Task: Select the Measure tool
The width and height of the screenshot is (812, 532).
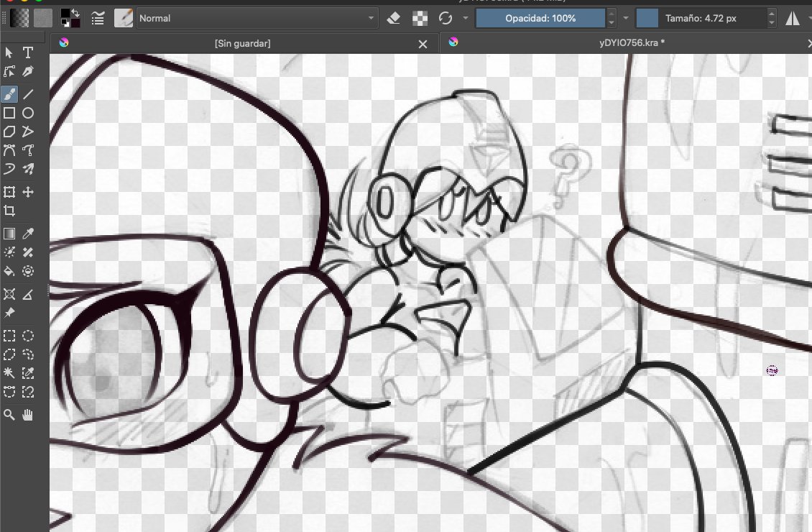Action: 28,294
